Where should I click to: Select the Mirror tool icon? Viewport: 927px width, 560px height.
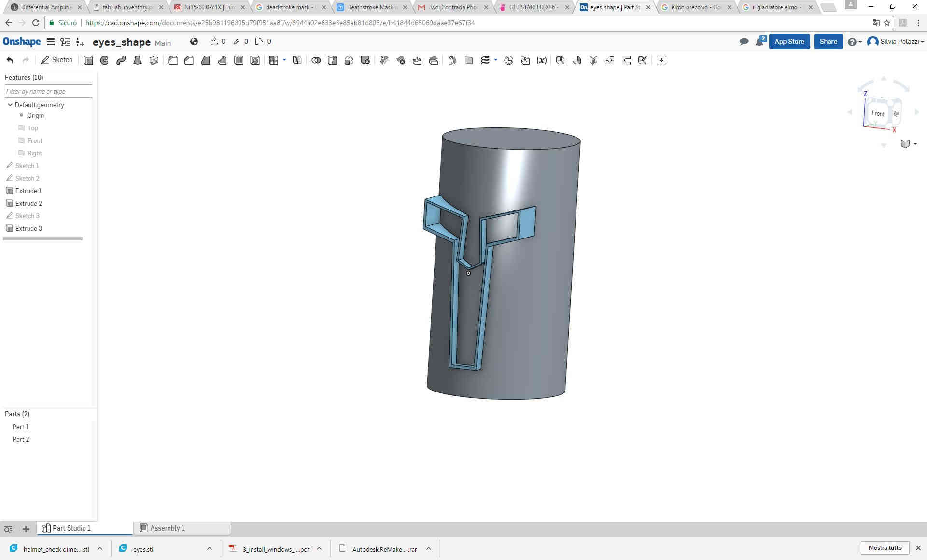(x=297, y=60)
